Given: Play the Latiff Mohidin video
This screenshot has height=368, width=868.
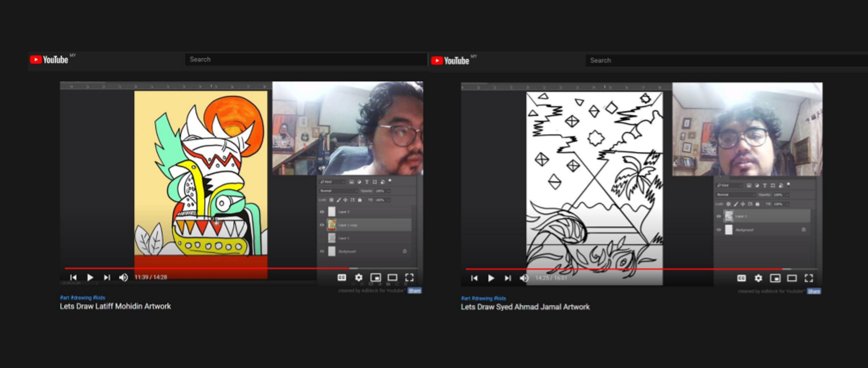Looking at the screenshot, I should pyautogui.click(x=90, y=277).
